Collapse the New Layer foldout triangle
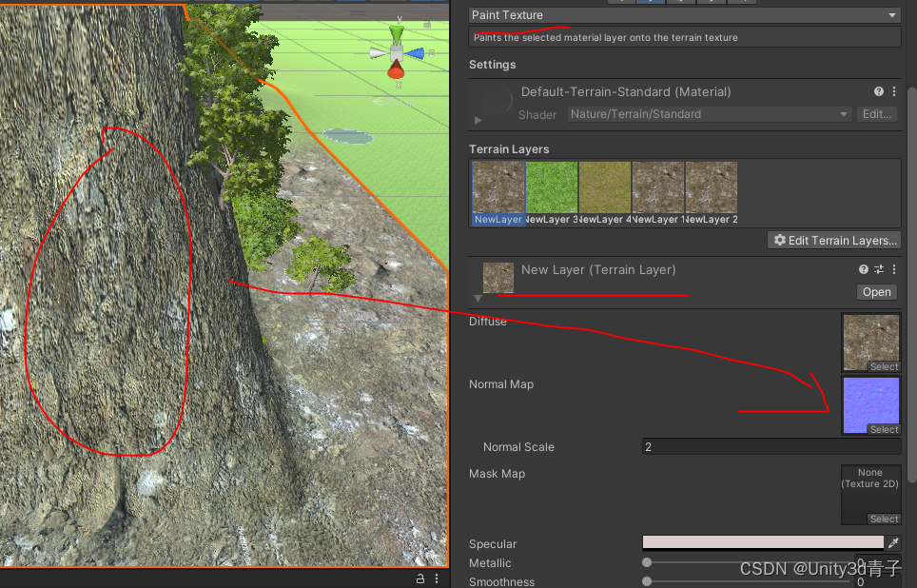 tap(478, 297)
